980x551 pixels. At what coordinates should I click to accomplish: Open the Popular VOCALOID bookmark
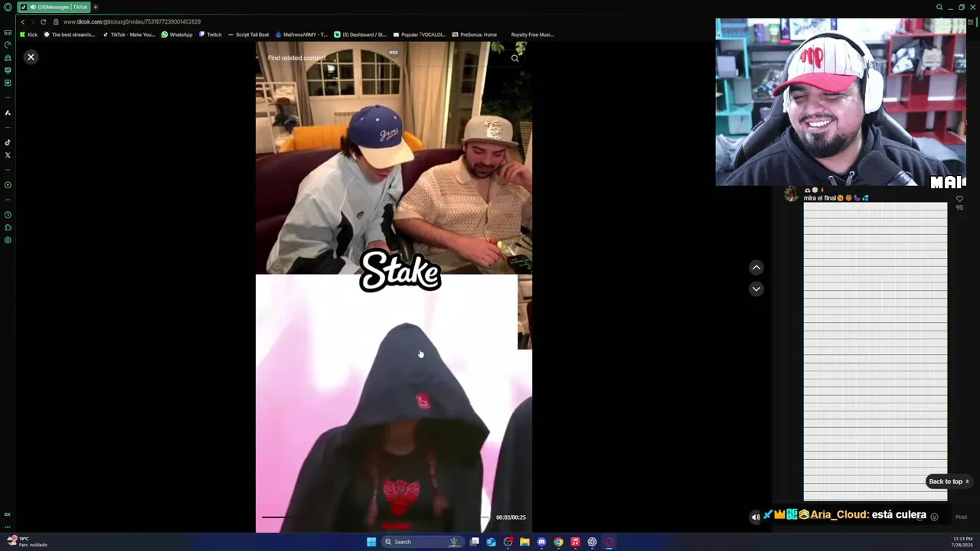(419, 34)
